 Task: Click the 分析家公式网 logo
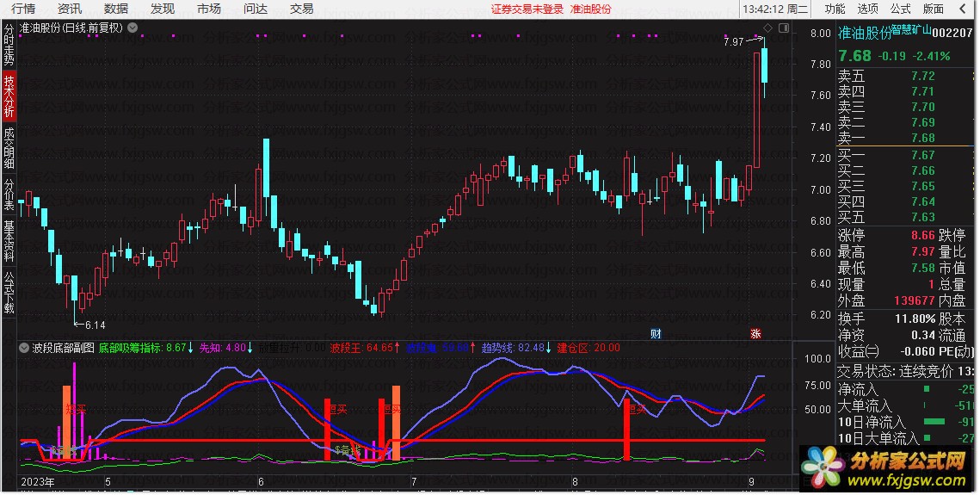885,469
